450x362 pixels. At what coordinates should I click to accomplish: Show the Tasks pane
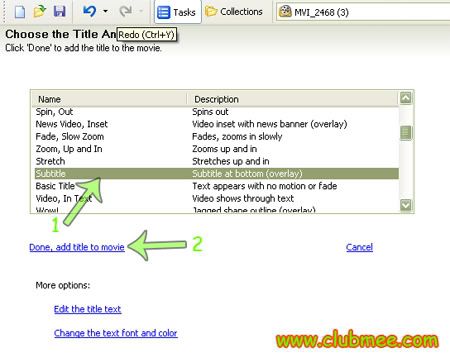pos(177,12)
